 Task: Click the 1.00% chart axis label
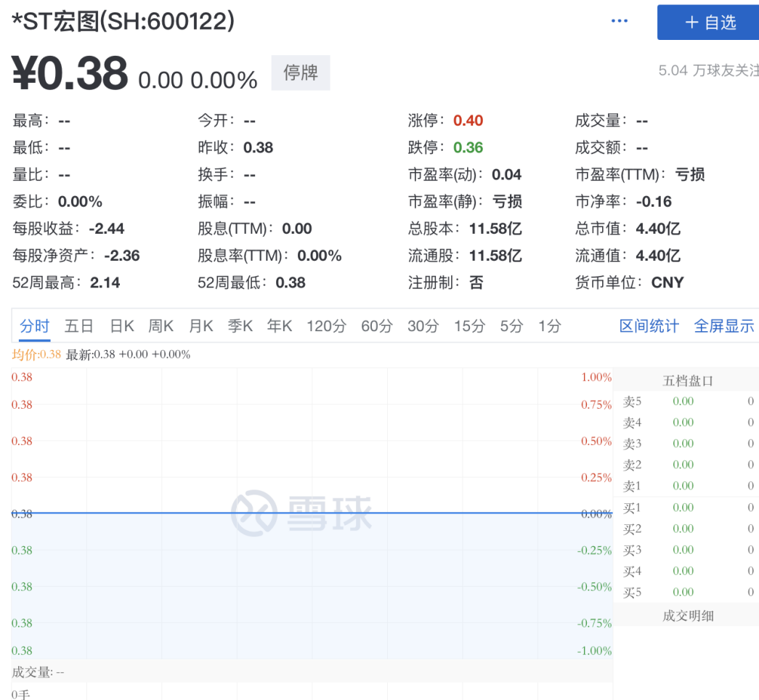[596, 377]
